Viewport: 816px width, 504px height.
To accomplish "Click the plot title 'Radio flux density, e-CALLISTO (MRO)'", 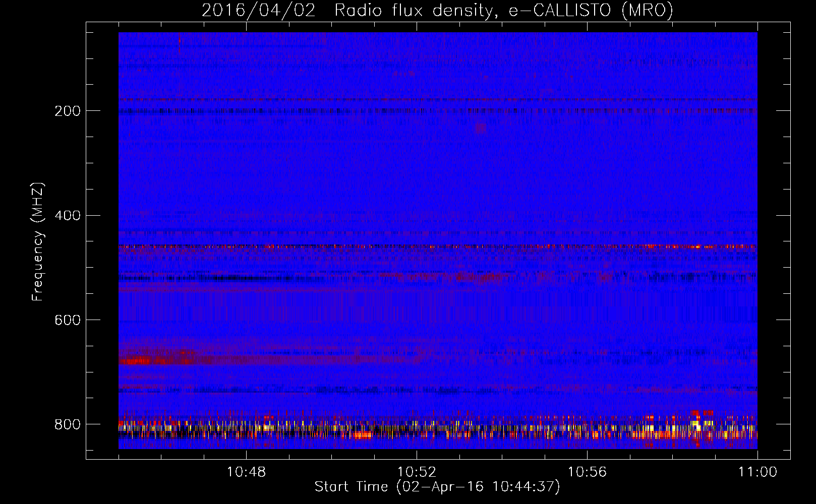I will click(503, 11).
